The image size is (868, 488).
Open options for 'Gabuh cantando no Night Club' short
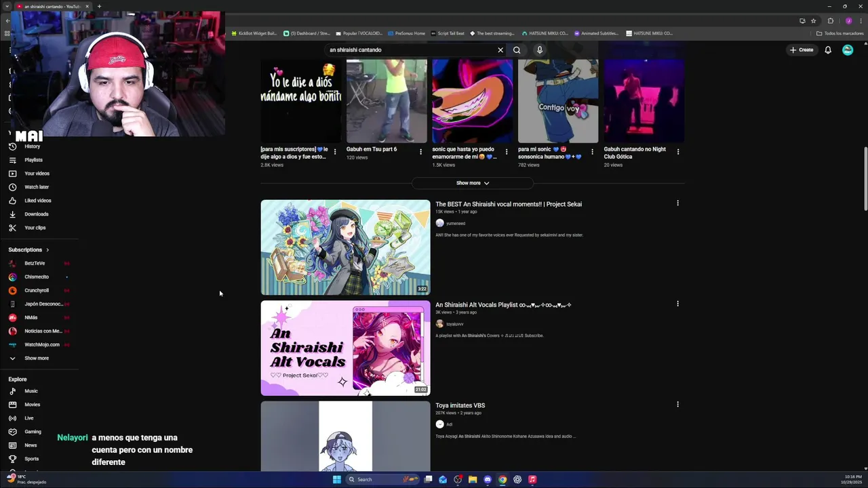point(678,152)
